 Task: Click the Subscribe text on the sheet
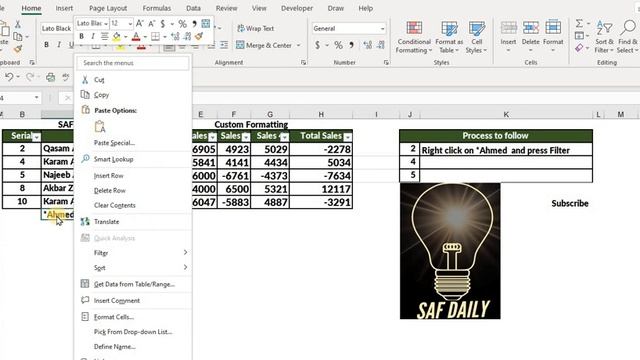(x=570, y=203)
